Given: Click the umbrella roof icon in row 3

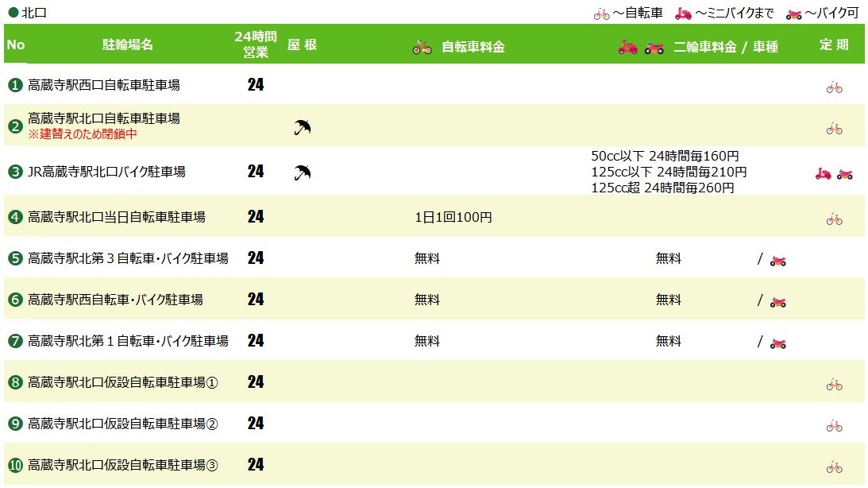Looking at the screenshot, I should click(303, 172).
